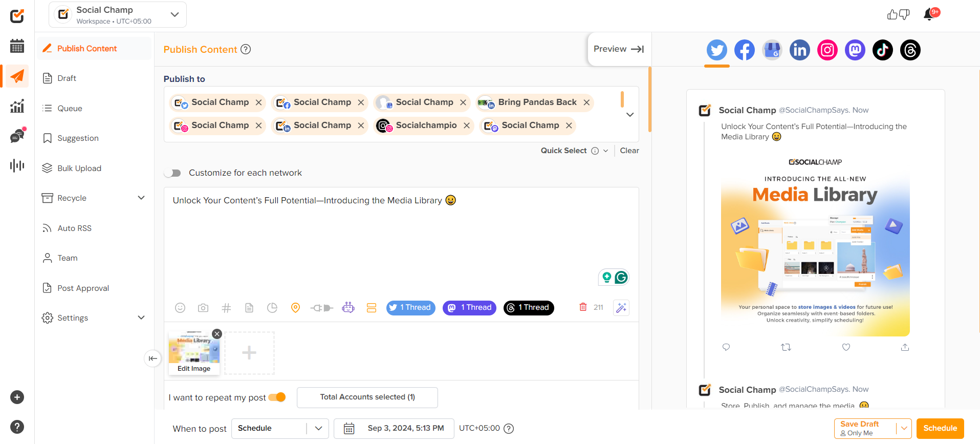Go to Draft in the side menu
The height and width of the screenshot is (444, 980).
(67, 78)
